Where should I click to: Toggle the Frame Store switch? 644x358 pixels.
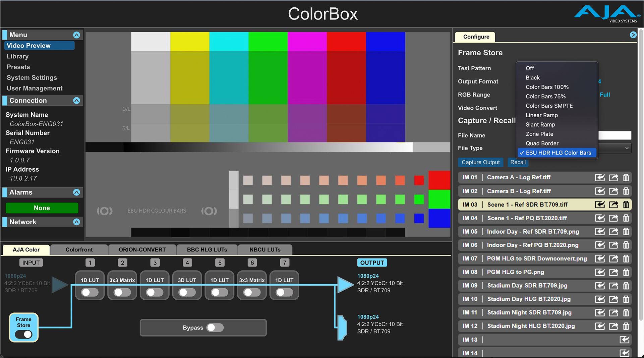click(x=23, y=334)
